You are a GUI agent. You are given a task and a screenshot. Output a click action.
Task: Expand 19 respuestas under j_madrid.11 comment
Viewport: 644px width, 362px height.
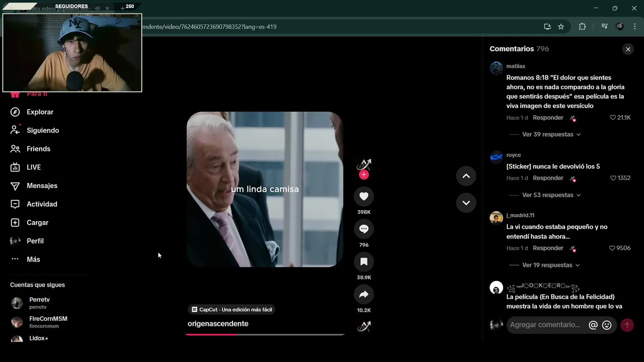point(551,265)
